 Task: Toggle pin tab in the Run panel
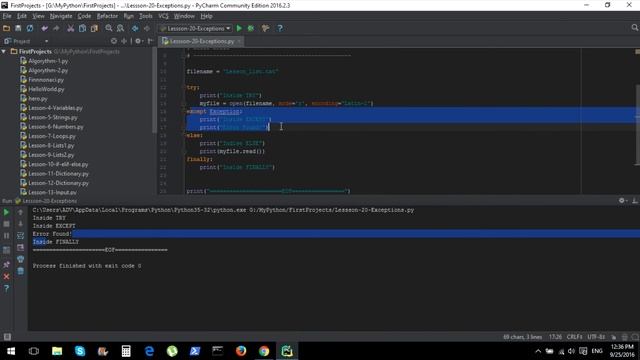pyautogui.click(x=6, y=264)
